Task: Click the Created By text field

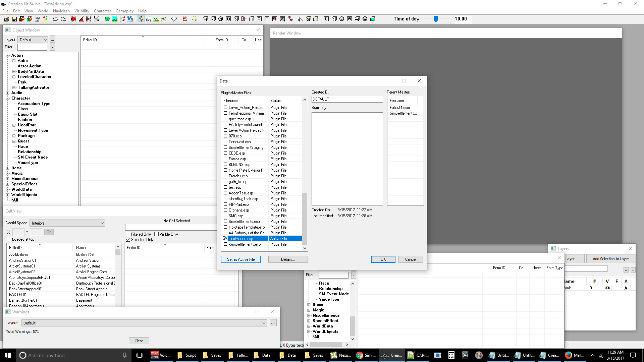Action: [x=347, y=99]
